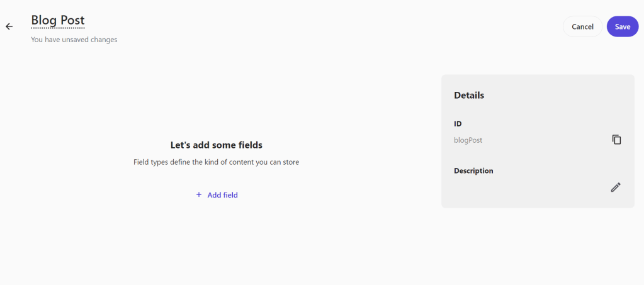This screenshot has width=644, height=285.
Task: Click empty space below the Add field link
Action: point(216,239)
